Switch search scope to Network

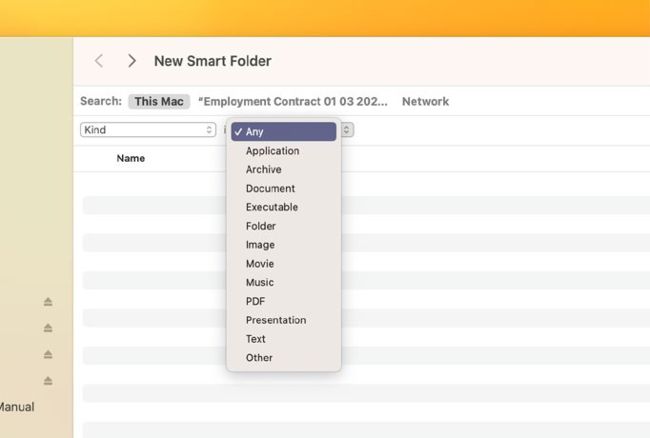tap(425, 101)
